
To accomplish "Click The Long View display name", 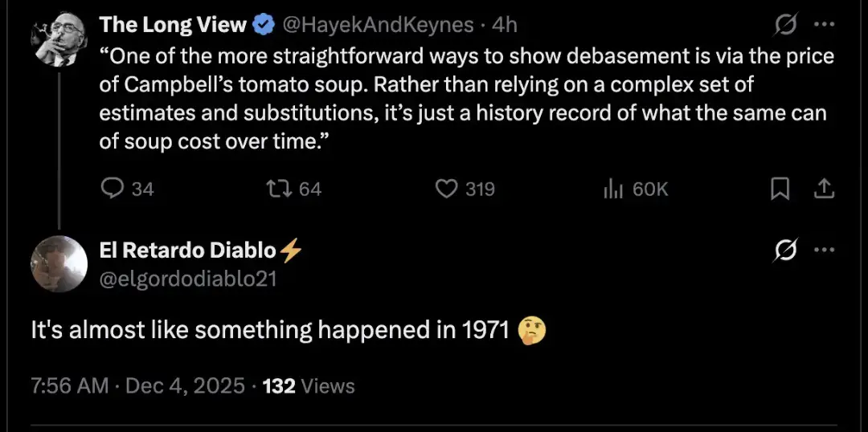I will tap(172, 25).
